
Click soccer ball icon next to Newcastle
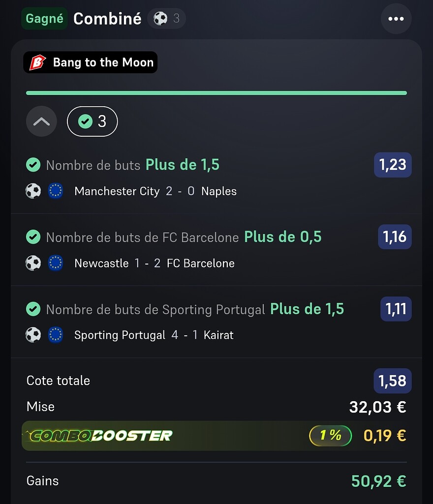[x=33, y=263]
